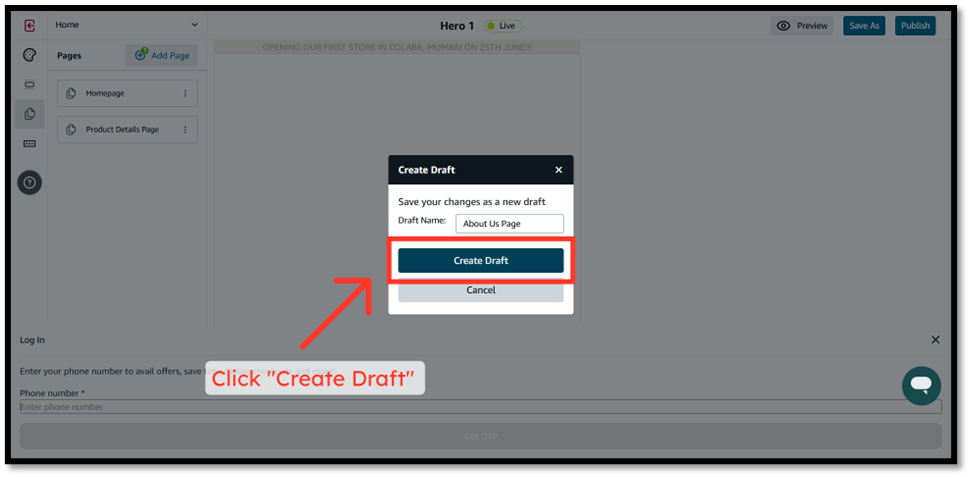Click the footer block icon in sidebar
Screen dimensions: 970x477
[x=29, y=143]
